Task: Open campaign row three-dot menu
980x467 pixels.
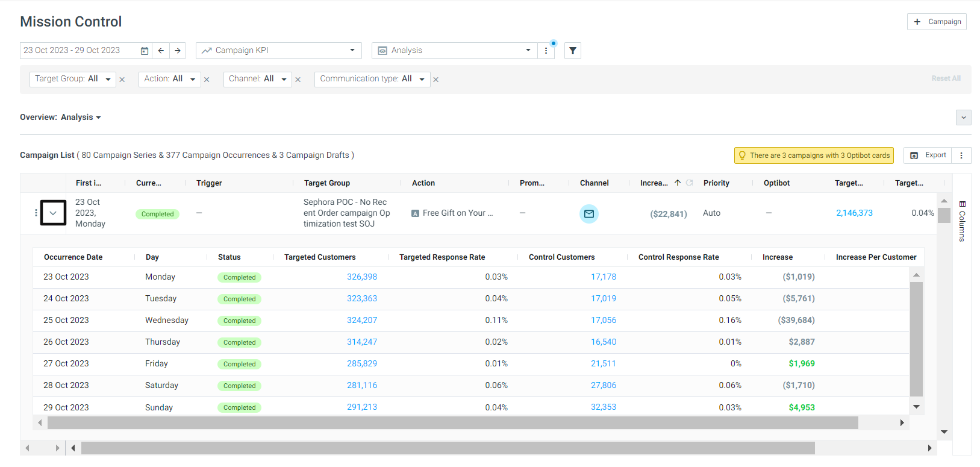Action: [x=36, y=213]
